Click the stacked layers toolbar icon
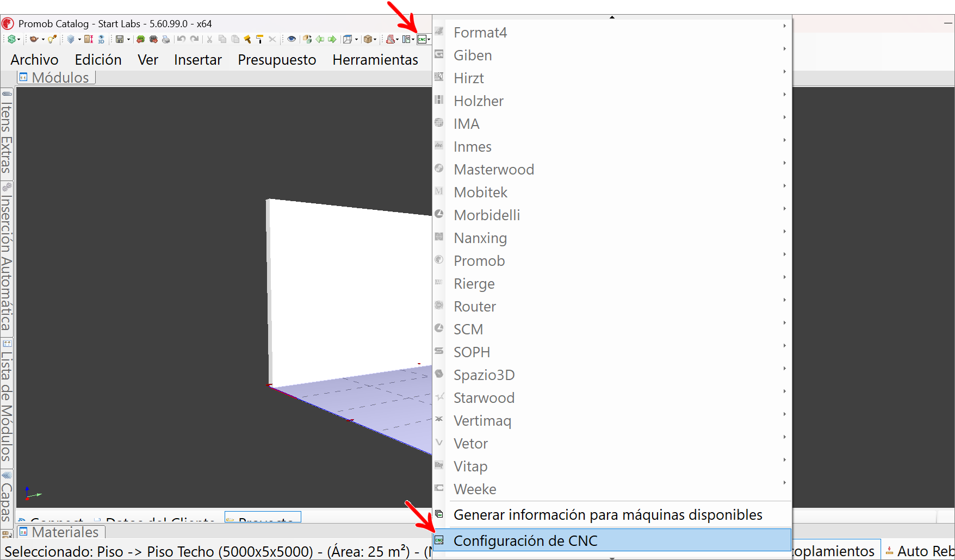955x560 pixels. [x=71, y=39]
